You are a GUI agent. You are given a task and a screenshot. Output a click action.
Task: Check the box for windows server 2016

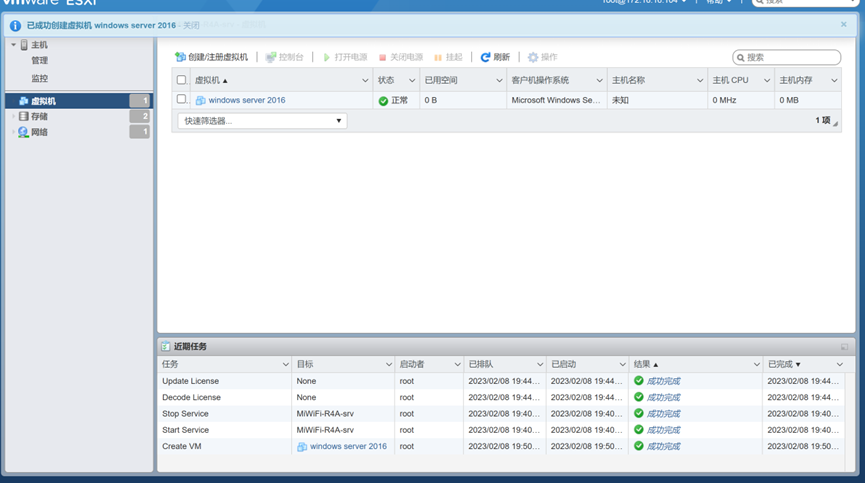[x=181, y=99]
